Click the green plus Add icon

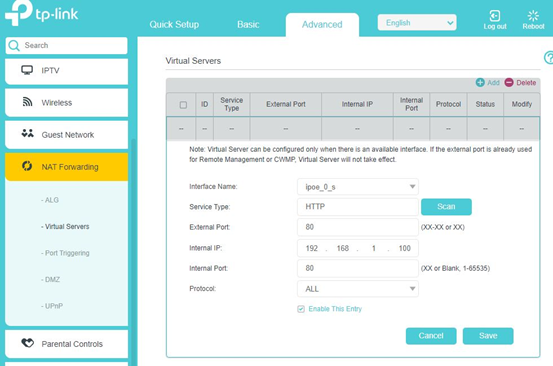click(480, 83)
